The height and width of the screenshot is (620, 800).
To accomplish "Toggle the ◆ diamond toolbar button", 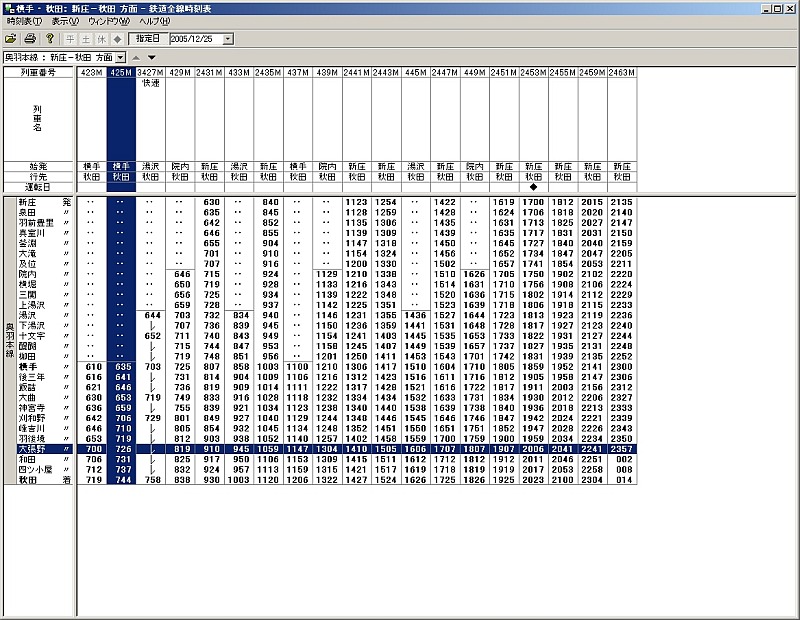I will [118, 39].
